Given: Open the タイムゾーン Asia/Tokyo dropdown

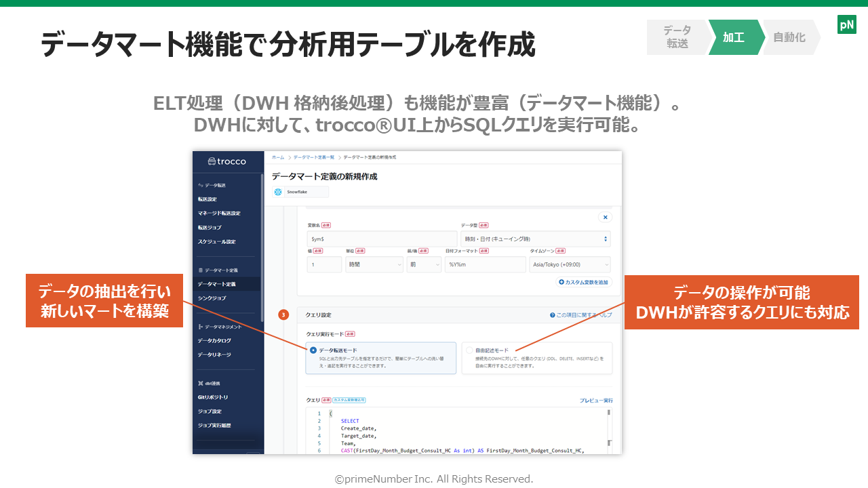Looking at the screenshot, I should (x=569, y=264).
